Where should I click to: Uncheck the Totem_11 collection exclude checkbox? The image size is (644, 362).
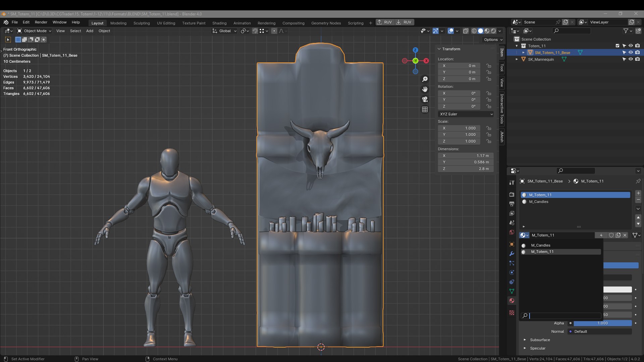click(x=618, y=46)
